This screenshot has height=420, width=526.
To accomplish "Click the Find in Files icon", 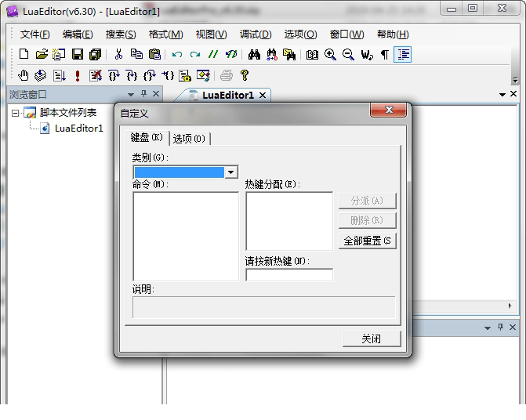I will pyautogui.click(x=289, y=54).
